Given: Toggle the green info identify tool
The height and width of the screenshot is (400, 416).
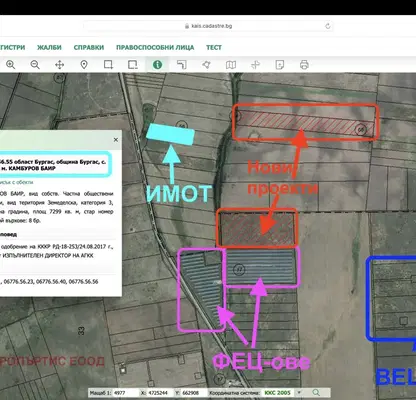Looking at the screenshot, I should click(157, 65).
